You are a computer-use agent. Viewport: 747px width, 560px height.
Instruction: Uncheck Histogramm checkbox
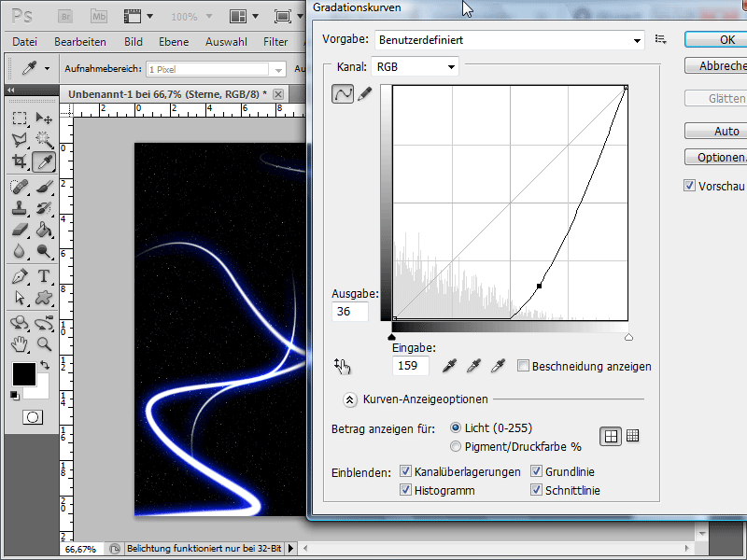pos(405,489)
